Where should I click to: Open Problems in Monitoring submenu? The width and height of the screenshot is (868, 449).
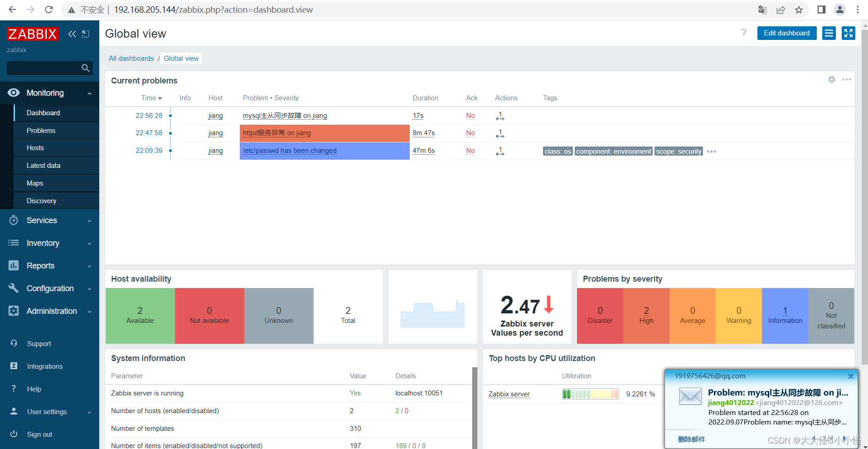56,131
